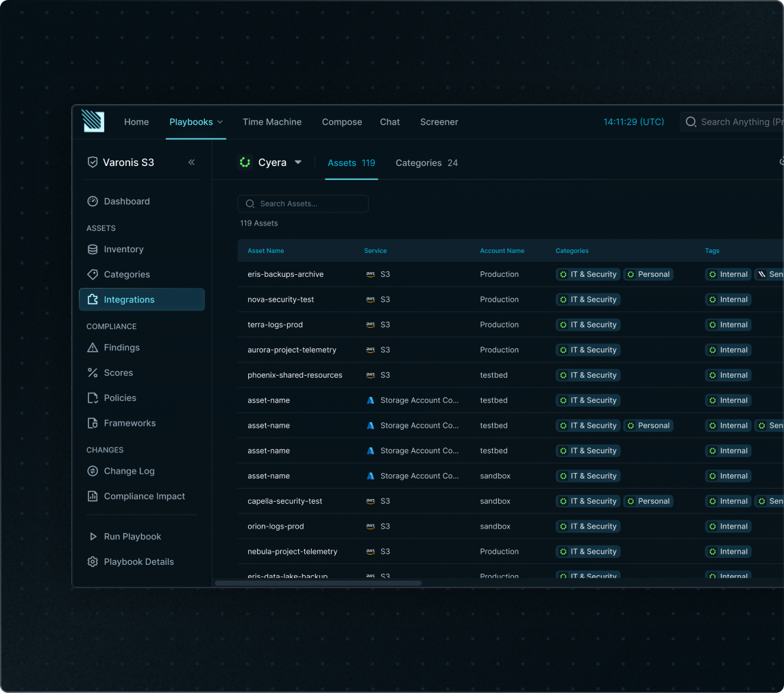Open Time Machine from the top menu

click(272, 121)
